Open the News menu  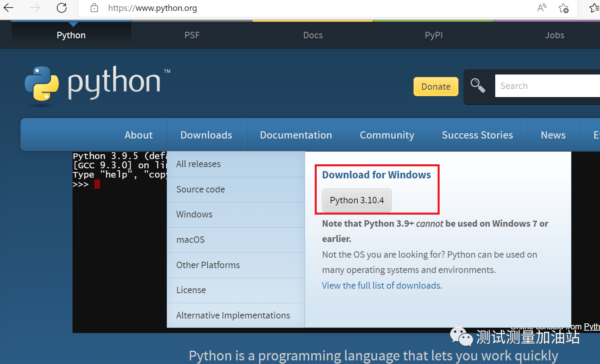tap(553, 135)
